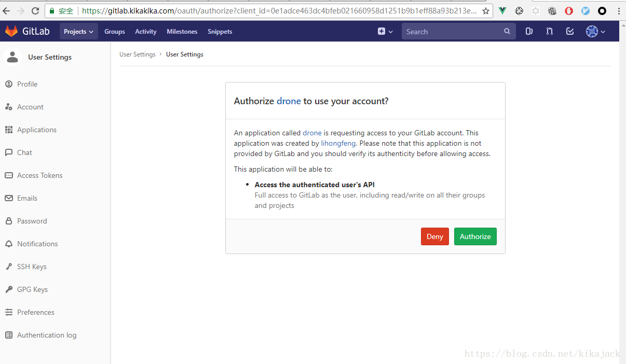Click the red Deny button
This screenshot has height=364, width=626.
click(435, 236)
